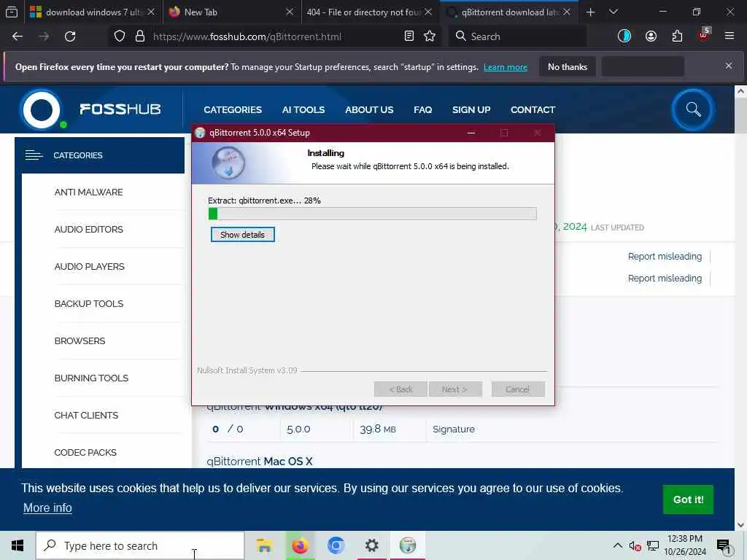Image resolution: width=747 pixels, height=560 pixels.
Task: Open the shield tracking protection icon
Action: tap(120, 36)
